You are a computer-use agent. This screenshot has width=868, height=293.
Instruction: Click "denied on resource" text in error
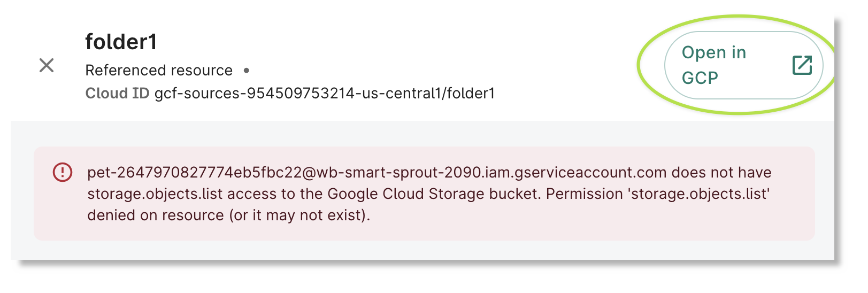click(x=156, y=215)
